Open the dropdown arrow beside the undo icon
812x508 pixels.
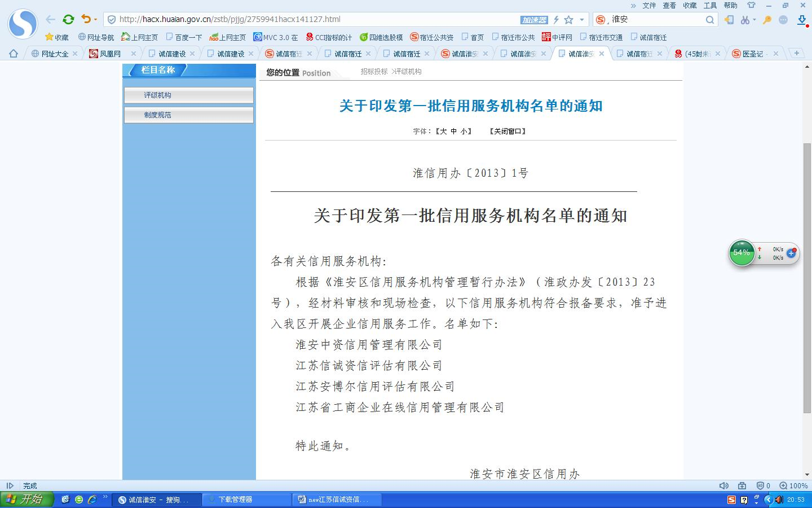pyautogui.click(x=95, y=20)
